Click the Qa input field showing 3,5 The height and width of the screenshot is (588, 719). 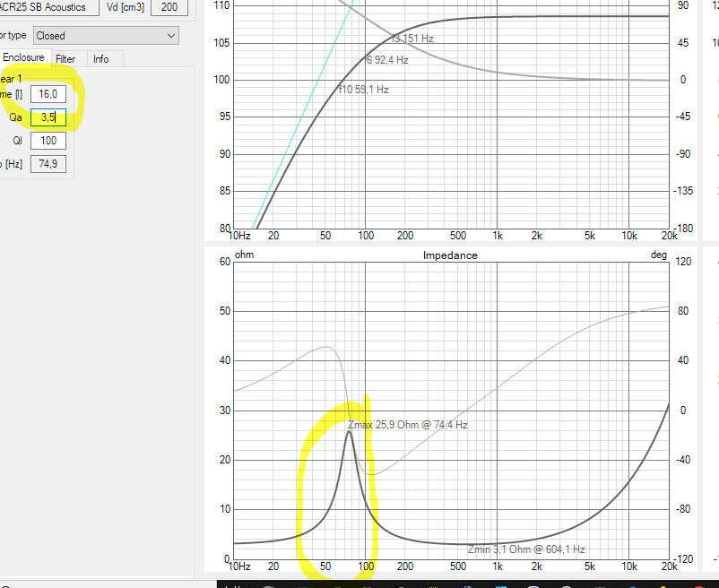[48, 117]
